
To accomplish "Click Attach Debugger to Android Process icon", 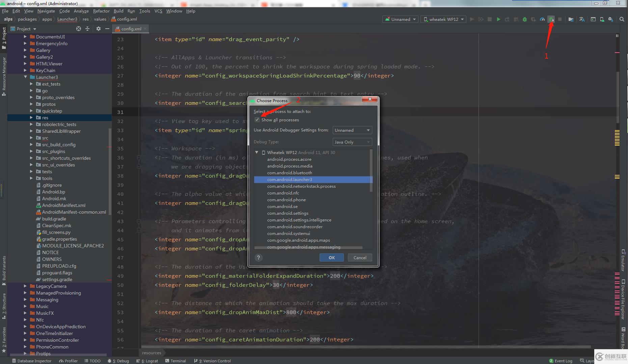I will [x=551, y=20].
